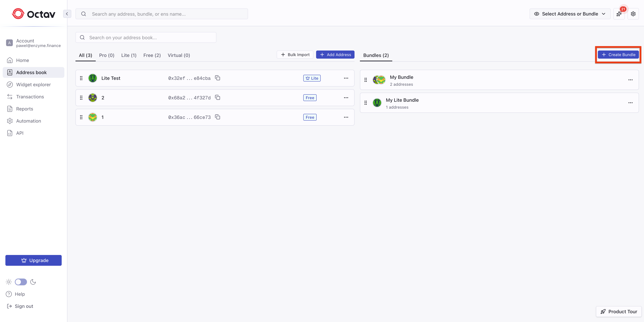The height and width of the screenshot is (322, 644).
Task: Switch to light theme via sun icon
Action: pos(9,282)
